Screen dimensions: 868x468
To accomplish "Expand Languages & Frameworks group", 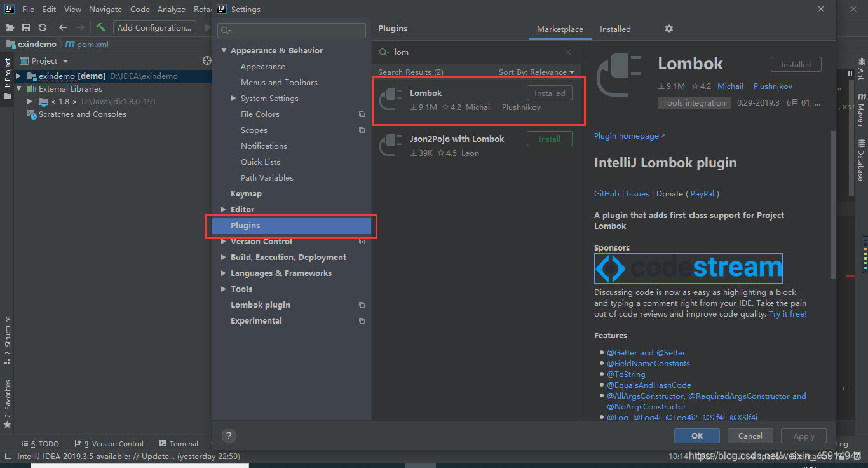I will point(224,273).
